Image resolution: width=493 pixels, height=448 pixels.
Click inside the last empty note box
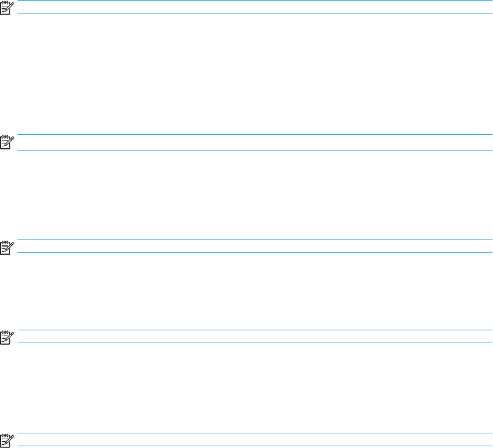pyautogui.click(x=255, y=440)
